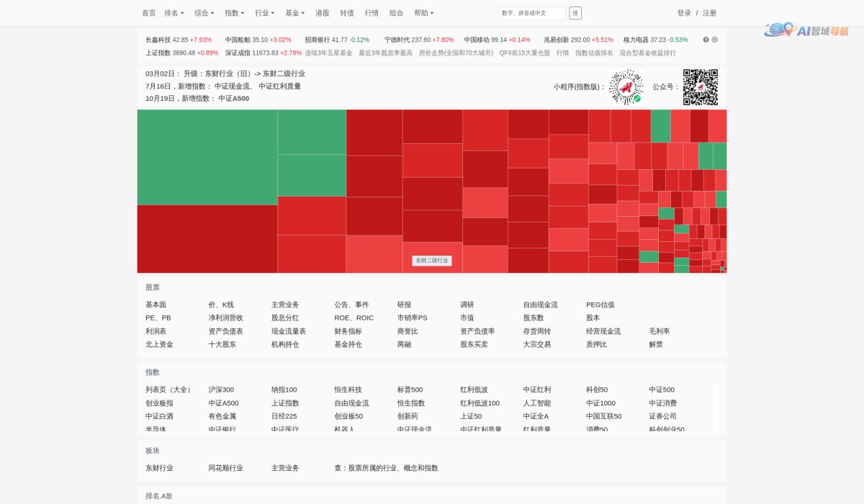Expand the 综合 dropdown menu
The image size is (864, 504).
coord(204,13)
